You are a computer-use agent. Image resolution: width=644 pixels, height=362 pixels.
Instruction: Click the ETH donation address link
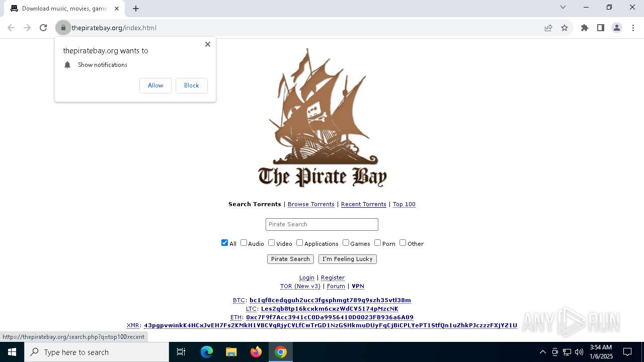click(330, 317)
